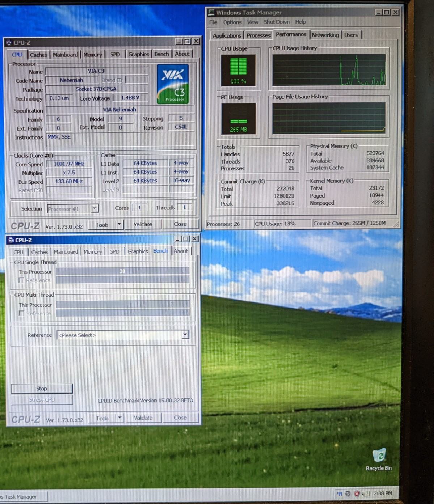
Task: Switch to the Networking tab in Task Manager
Action: 325,35
